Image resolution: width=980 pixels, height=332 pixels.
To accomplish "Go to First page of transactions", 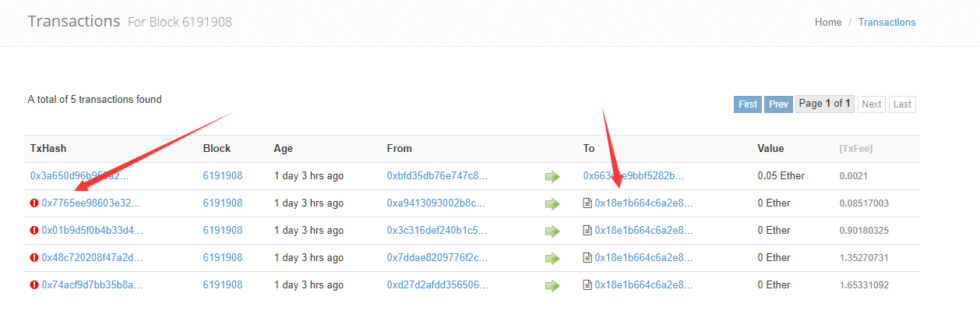I will click(748, 104).
